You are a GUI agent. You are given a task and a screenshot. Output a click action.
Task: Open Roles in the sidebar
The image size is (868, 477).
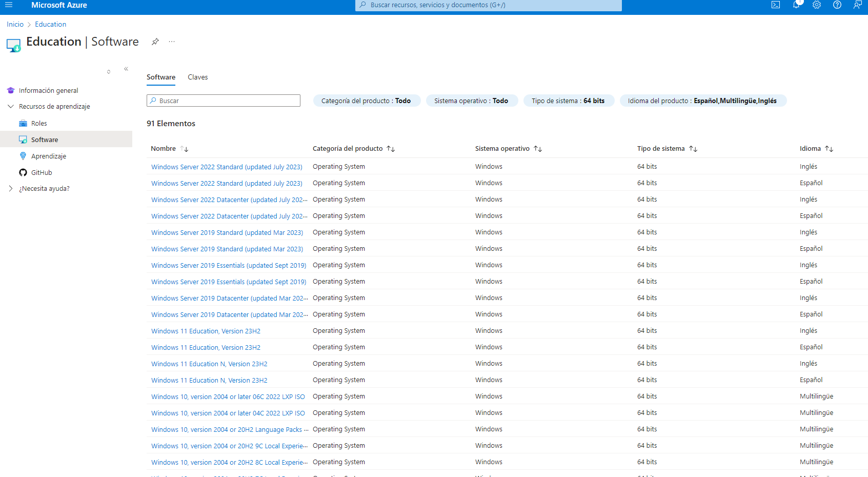coord(39,123)
